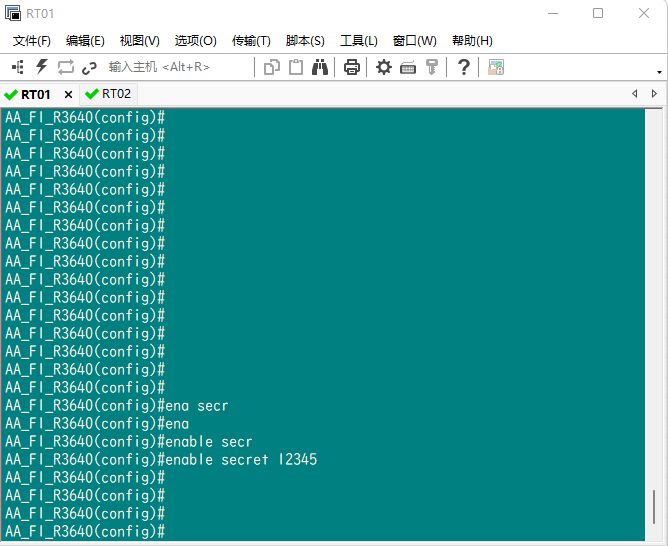668x546 pixels.
Task: Close the RT01 tab
Action: pyautogui.click(x=68, y=94)
